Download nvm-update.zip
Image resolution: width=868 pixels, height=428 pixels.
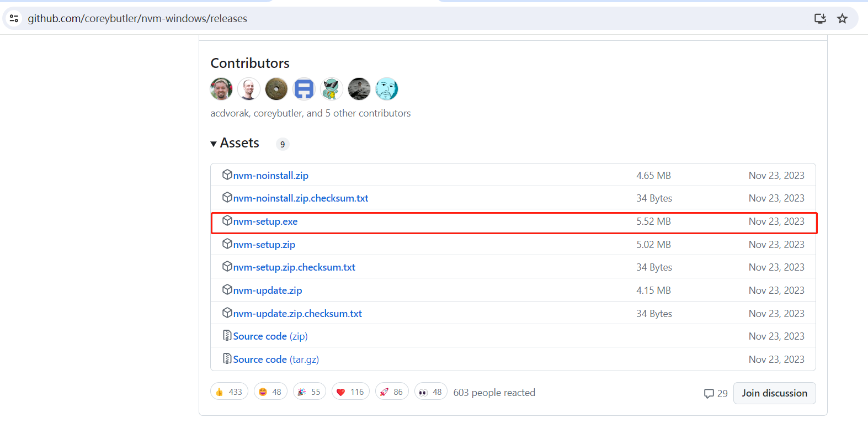point(267,290)
